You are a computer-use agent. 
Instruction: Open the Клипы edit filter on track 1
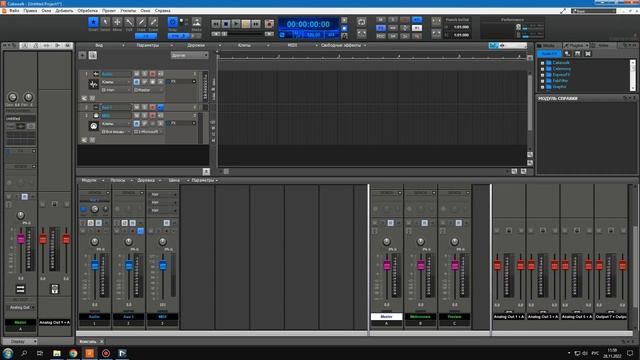click(x=116, y=82)
